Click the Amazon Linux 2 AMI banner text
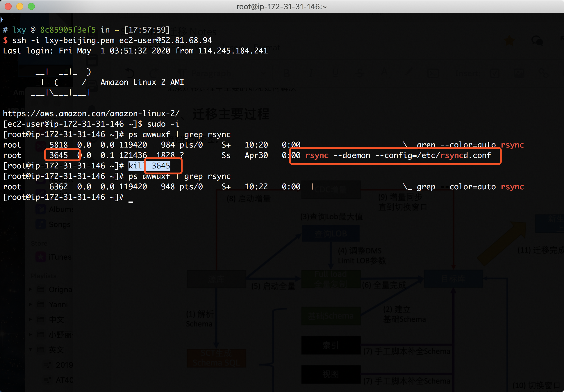 142,82
